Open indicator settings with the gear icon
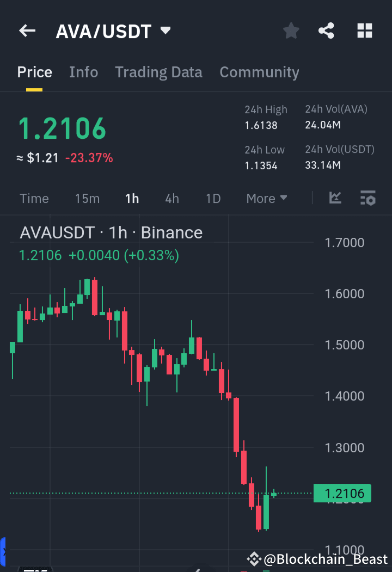 tap(367, 198)
